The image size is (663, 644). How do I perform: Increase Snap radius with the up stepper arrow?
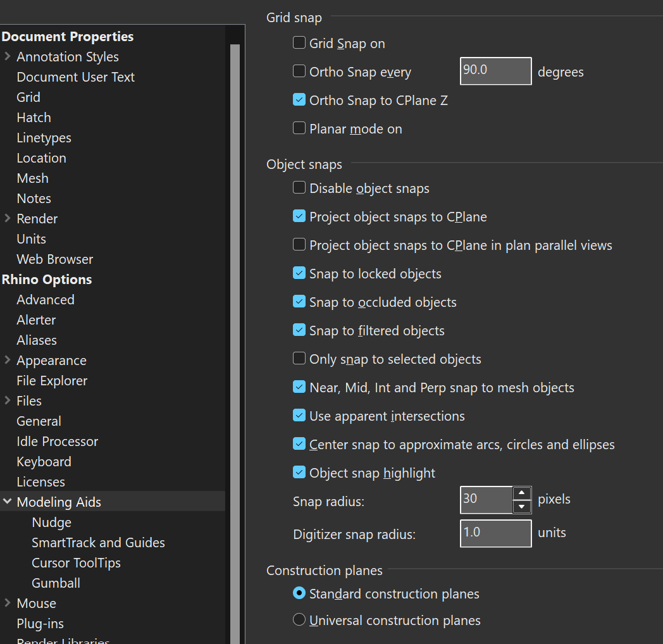point(521,494)
